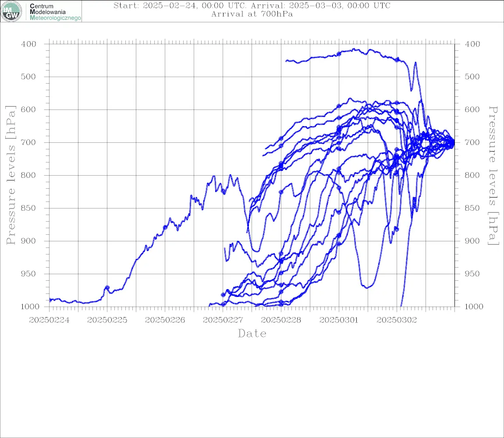504x438 pixels.
Task: Click the Centrum Modelowania Meteorologicznego text
Action: (55, 12)
